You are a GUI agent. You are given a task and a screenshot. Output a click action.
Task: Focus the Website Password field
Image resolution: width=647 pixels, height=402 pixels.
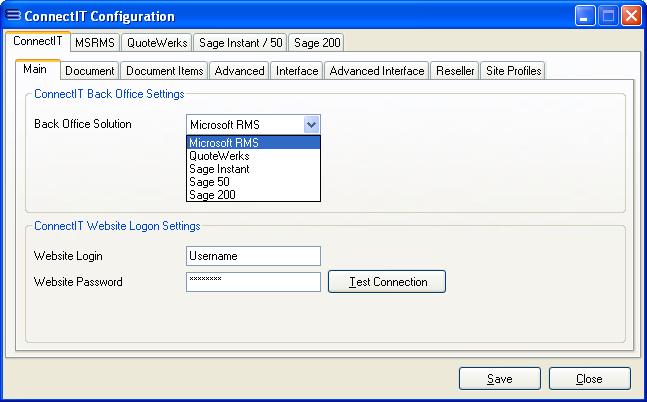(x=253, y=282)
